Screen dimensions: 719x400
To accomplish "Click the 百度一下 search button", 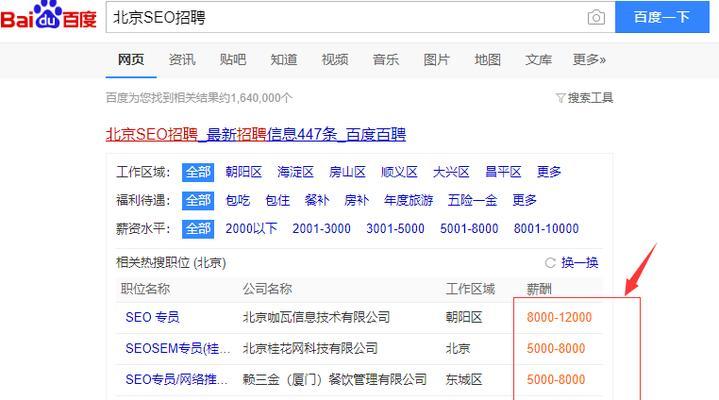I will [662, 17].
